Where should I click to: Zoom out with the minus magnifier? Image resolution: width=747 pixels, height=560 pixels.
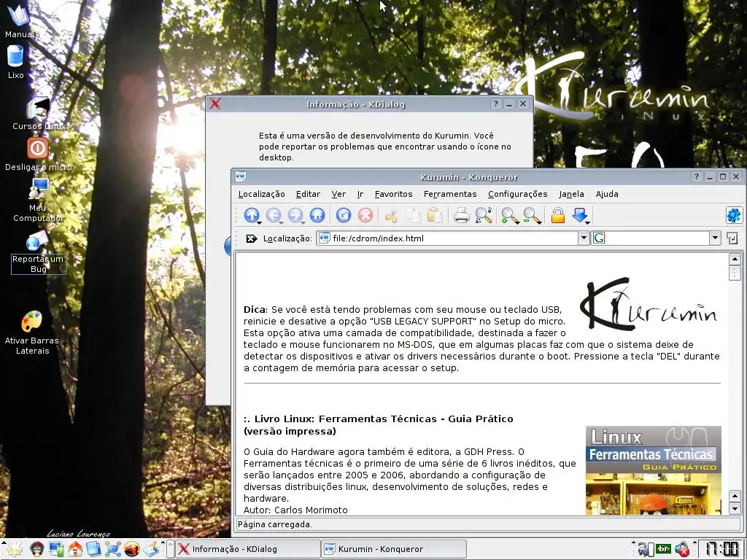[x=532, y=216]
